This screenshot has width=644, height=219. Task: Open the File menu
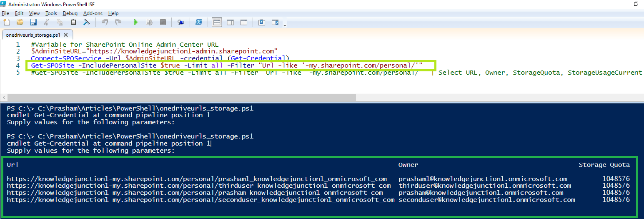(5, 13)
